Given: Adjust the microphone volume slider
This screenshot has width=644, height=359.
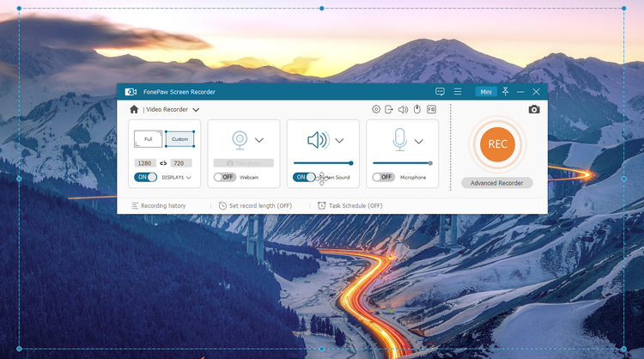Looking at the screenshot, I should [403, 163].
